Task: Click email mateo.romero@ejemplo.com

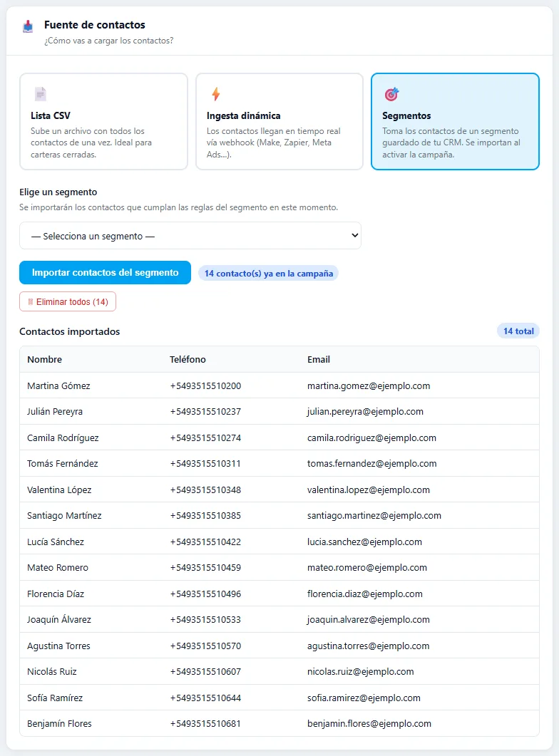Action: [x=367, y=568]
